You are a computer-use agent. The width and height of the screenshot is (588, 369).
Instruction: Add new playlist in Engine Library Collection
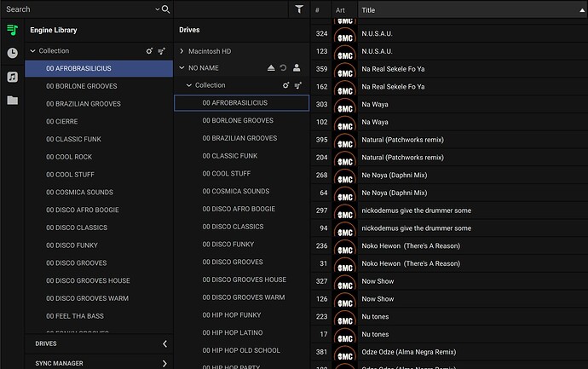(162, 51)
